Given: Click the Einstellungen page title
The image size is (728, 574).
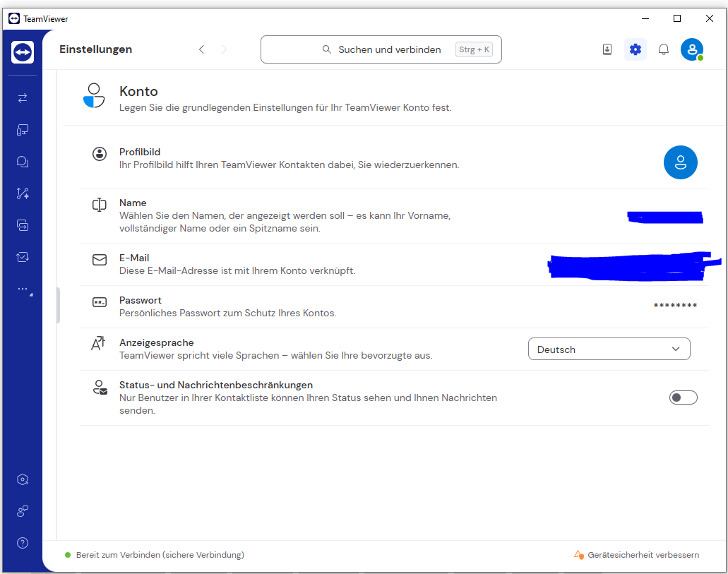Looking at the screenshot, I should tap(95, 49).
